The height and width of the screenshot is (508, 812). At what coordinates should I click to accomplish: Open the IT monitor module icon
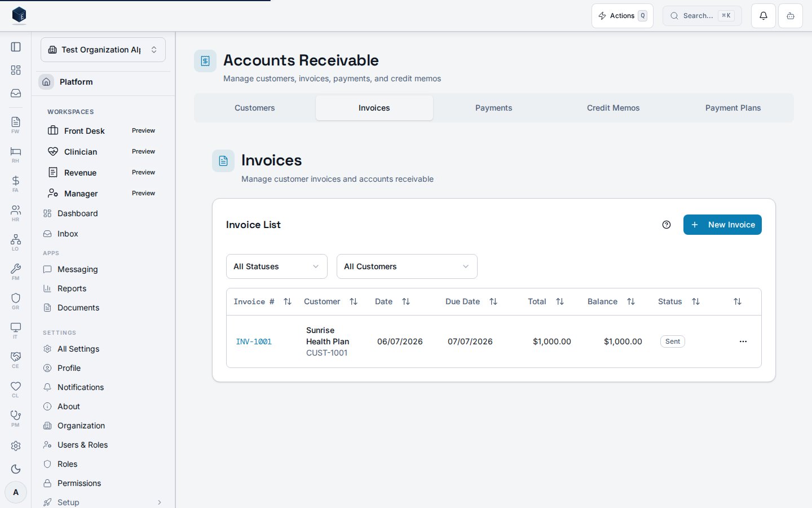[x=16, y=330]
